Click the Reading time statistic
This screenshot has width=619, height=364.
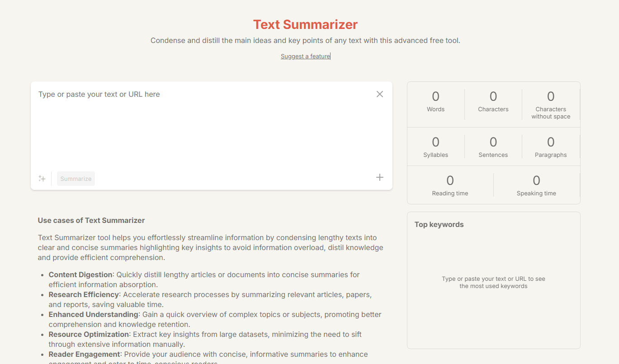pyautogui.click(x=450, y=185)
